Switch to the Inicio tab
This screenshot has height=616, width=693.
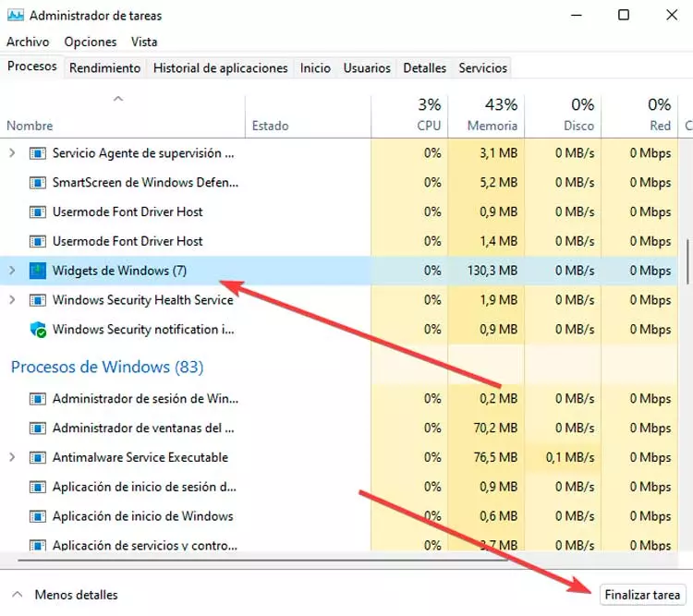315,68
